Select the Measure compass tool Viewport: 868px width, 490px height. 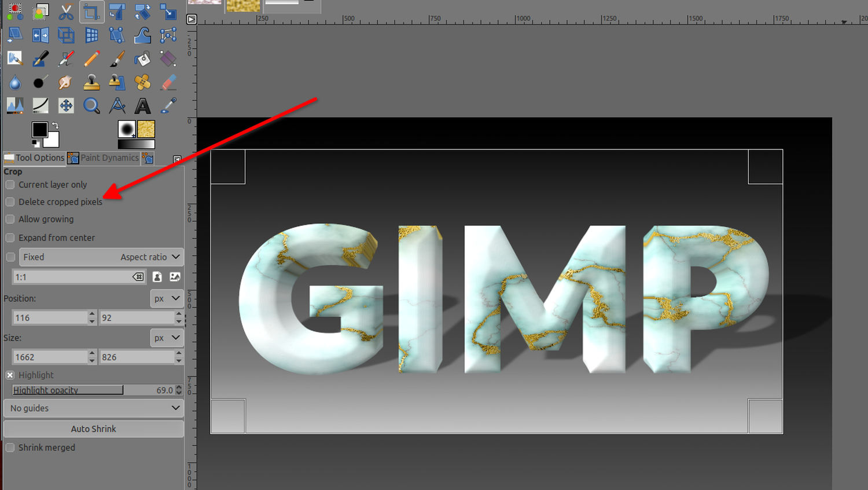point(117,105)
